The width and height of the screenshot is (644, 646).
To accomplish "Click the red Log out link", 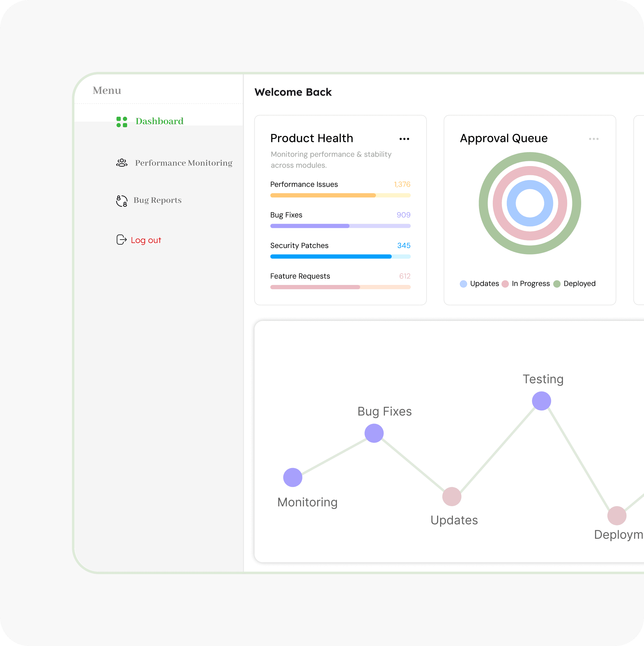I will [146, 240].
